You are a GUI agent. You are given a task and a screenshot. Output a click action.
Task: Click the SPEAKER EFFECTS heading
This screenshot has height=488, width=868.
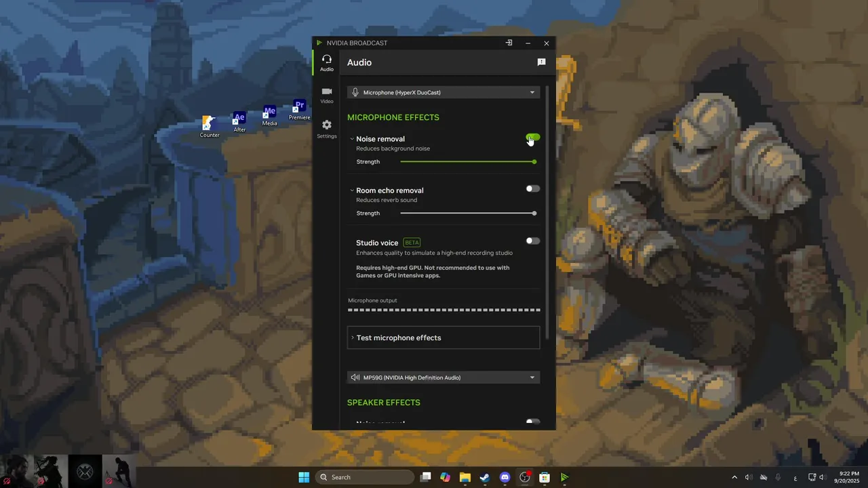click(384, 403)
